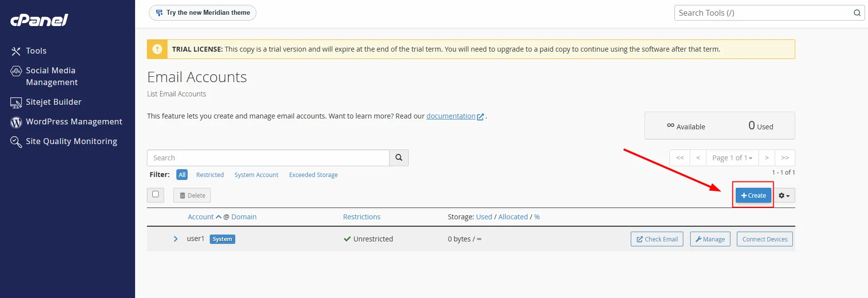Click the Create email account button
The height and width of the screenshot is (298, 868).
[754, 195]
